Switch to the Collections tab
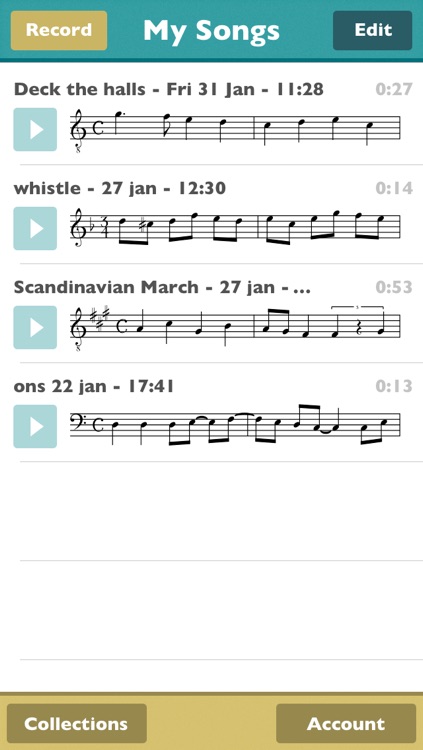 [77, 723]
